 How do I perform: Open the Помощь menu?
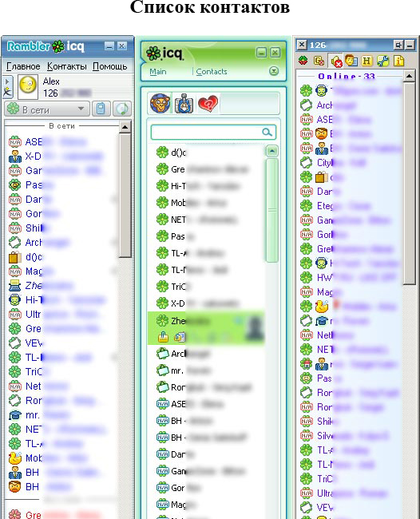point(109,66)
